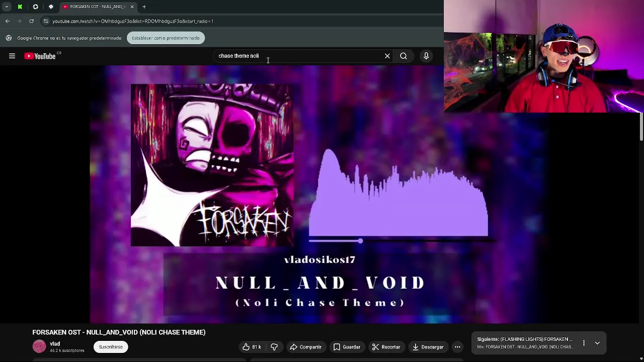Viewport: 644px width, 362px height.
Task: Open the tab search dropdown arrow
Action: [7, 7]
